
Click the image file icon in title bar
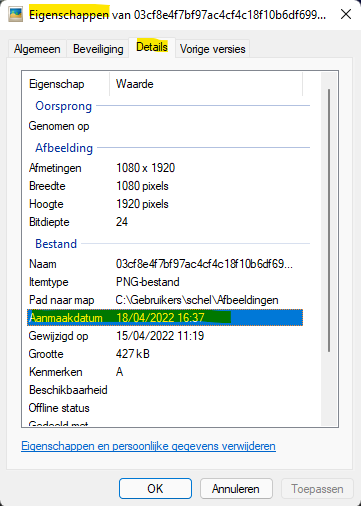pos(16,15)
